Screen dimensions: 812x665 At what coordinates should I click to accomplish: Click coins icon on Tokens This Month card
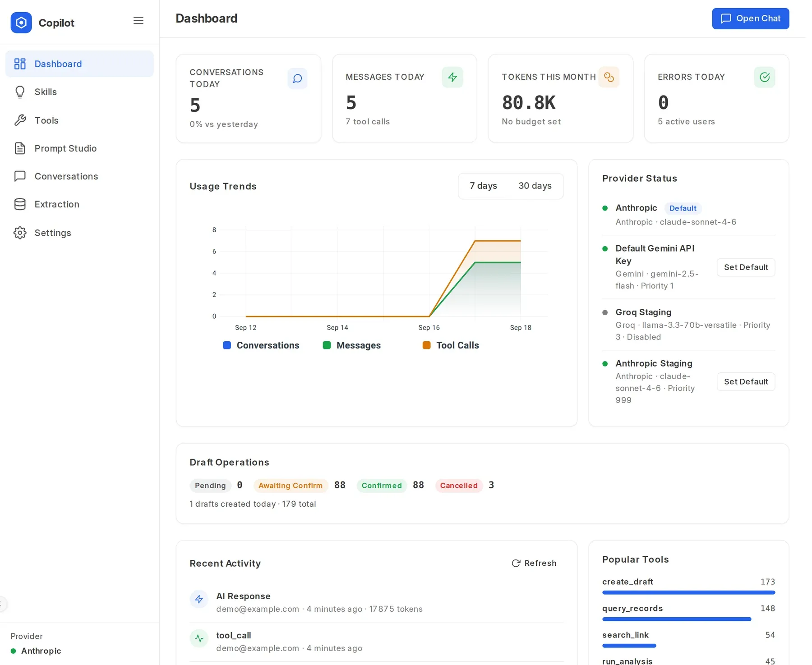pos(609,77)
